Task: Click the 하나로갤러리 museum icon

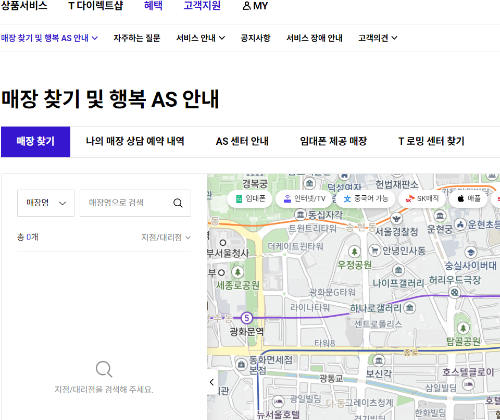Action: tap(410, 307)
